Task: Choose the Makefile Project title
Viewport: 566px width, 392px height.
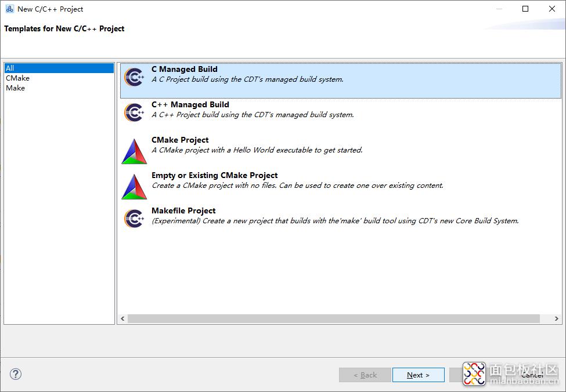Action: [x=183, y=210]
